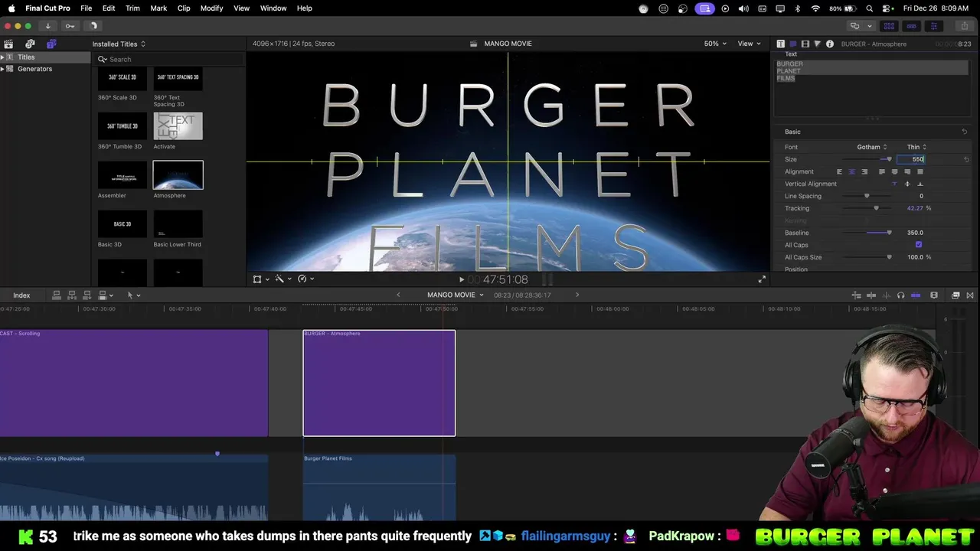Open the Keyword Editor key icon
980x551 pixels.
coord(70,26)
